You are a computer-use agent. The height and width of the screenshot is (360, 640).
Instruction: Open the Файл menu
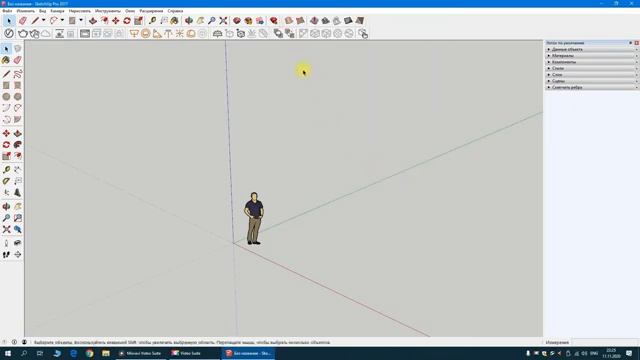pos(7,11)
